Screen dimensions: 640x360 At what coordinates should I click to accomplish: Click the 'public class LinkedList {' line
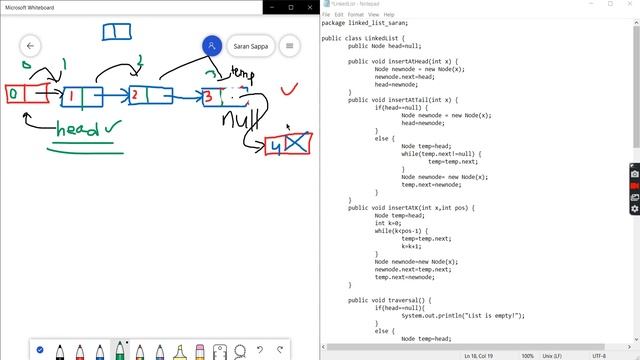click(363, 38)
